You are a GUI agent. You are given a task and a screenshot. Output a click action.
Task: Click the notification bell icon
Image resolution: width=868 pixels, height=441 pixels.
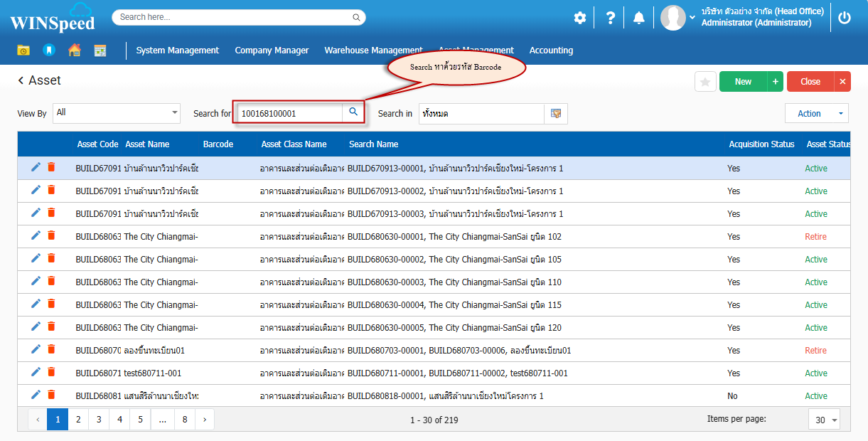pyautogui.click(x=639, y=18)
